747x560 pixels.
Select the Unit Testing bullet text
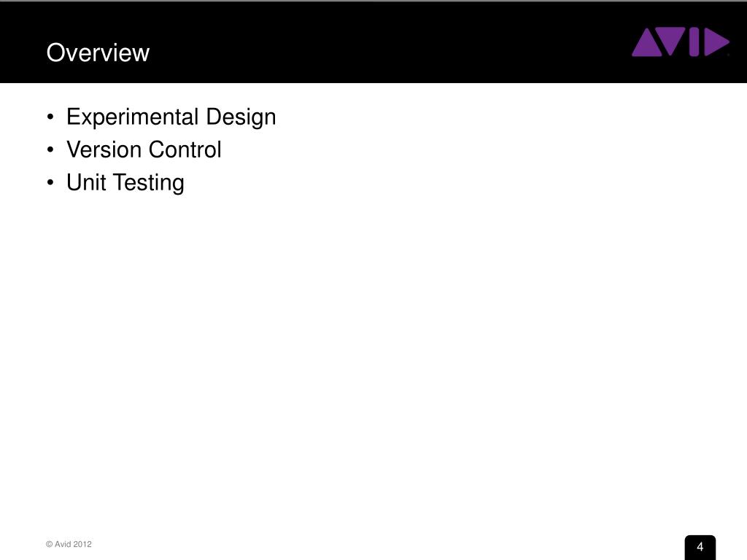point(125,183)
